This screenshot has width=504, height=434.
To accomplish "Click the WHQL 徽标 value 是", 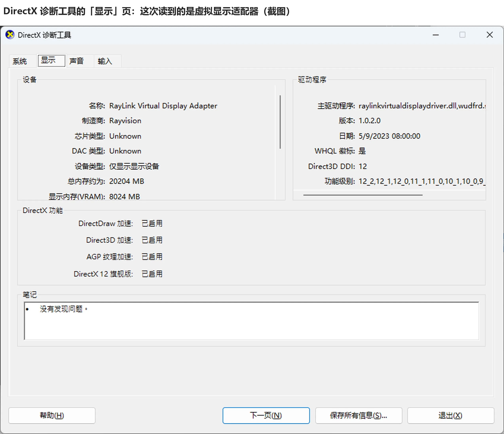I will click(362, 151).
